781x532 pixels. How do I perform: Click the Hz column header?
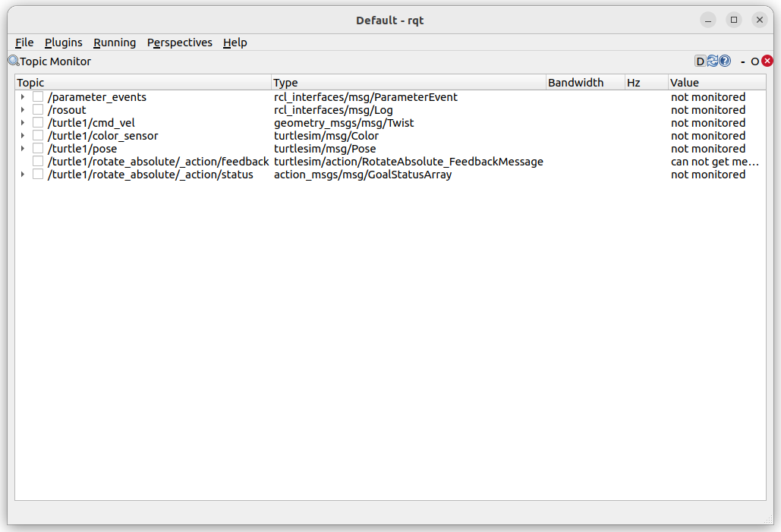[x=647, y=82]
